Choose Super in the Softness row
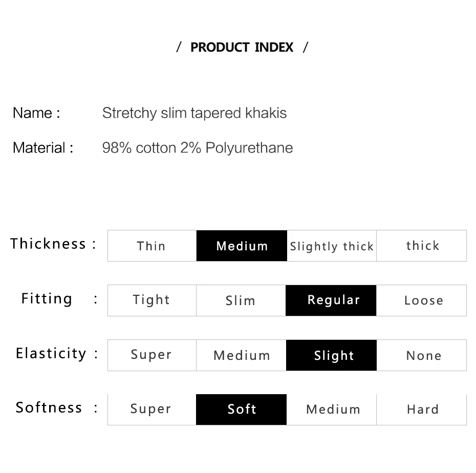The image size is (476, 473). pos(151,410)
